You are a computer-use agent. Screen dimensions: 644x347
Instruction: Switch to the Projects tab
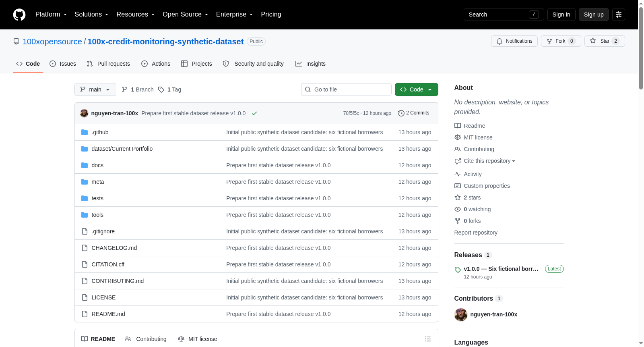[196, 64]
